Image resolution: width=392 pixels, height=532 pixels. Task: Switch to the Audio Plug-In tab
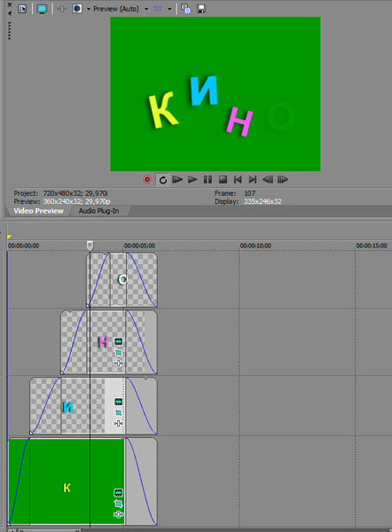(98, 211)
